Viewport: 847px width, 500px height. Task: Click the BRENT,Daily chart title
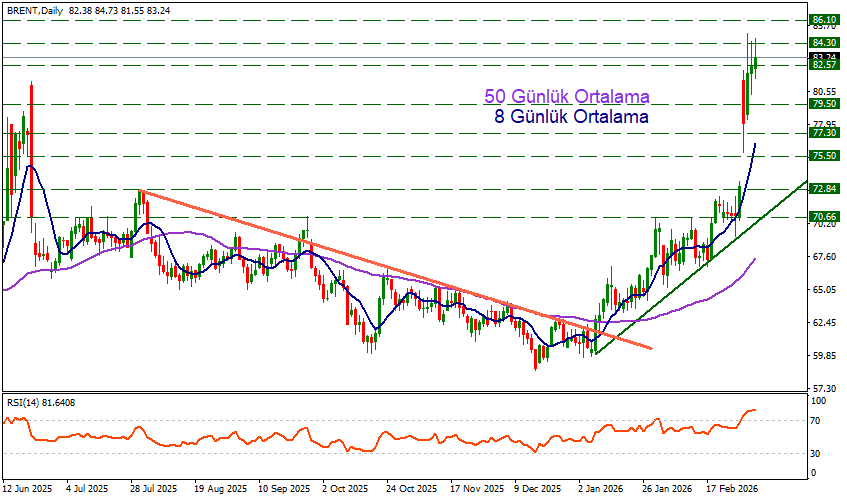click(x=35, y=8)
